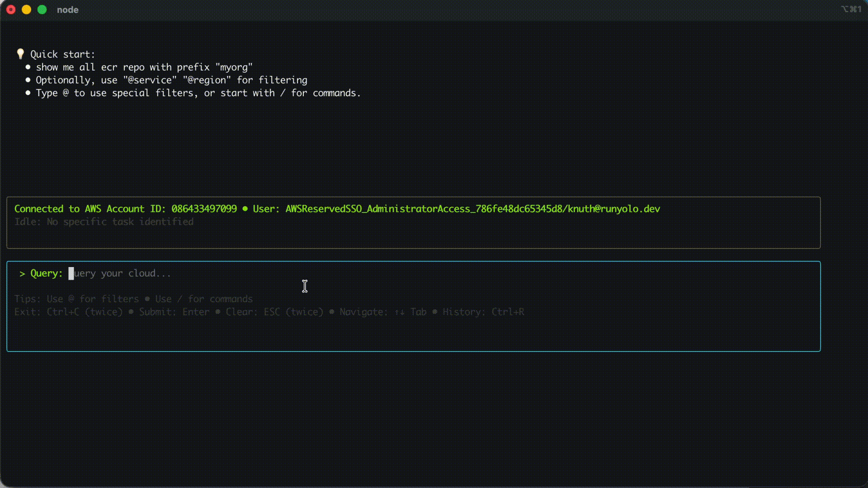
Task: Click the dot between Tips and Use / for commands
Action: tap(147, 299)
